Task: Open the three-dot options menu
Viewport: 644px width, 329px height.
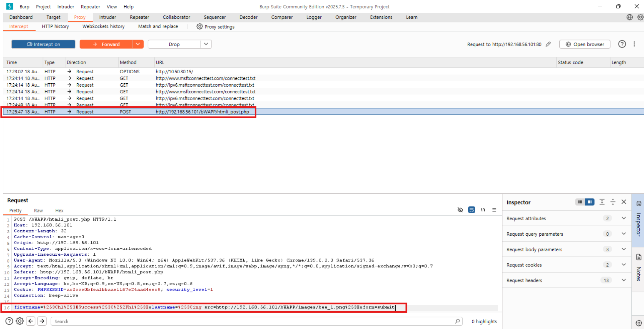Action: tap(634, 44)
